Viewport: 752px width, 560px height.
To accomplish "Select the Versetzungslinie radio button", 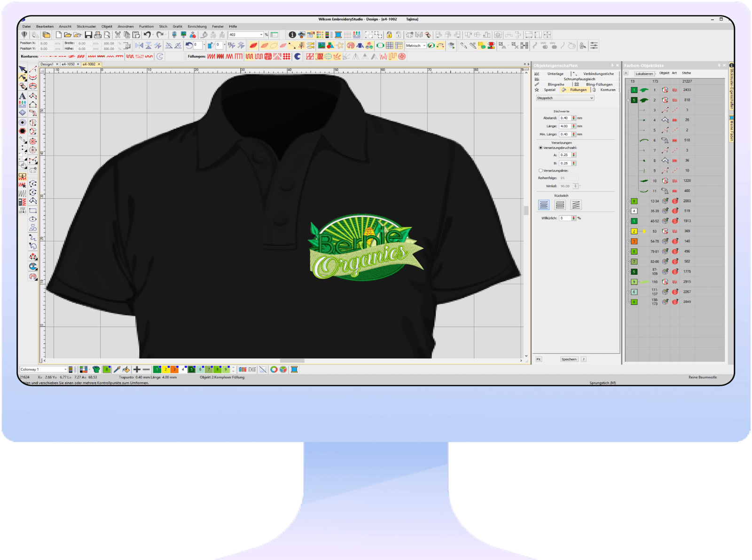I will (x=540, y=171).
